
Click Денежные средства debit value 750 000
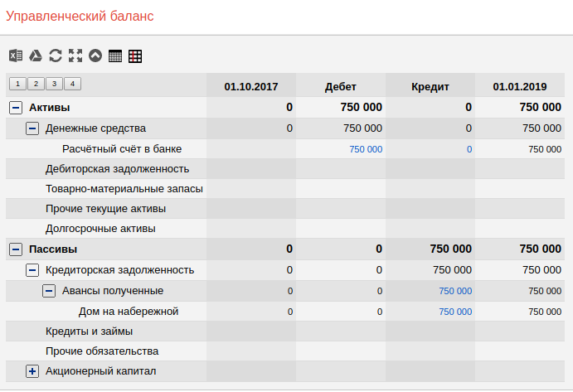pos(362,128)
